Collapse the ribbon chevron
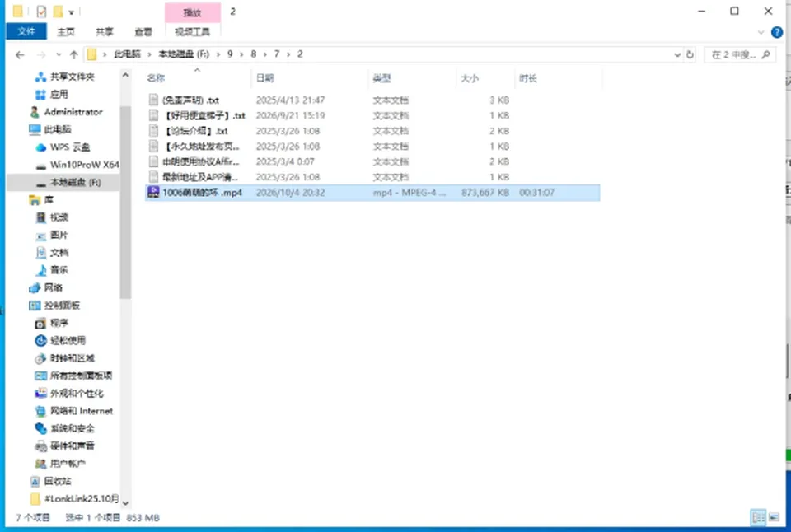This screenshot has width=791, height=532. (761, 32)
